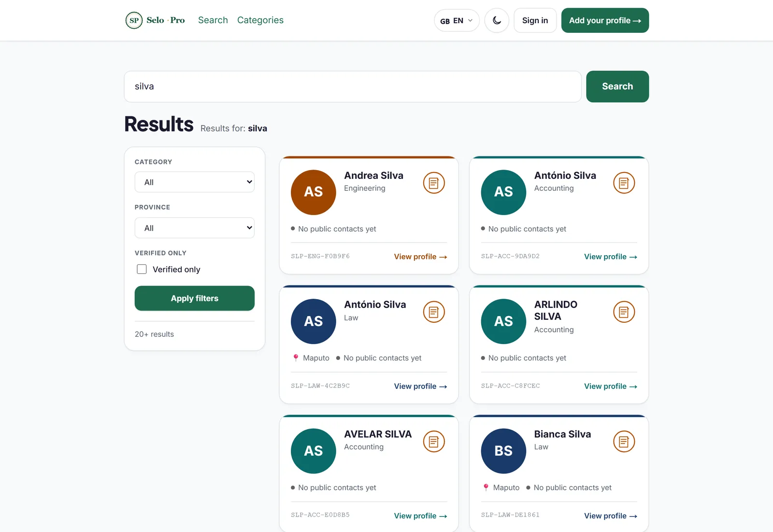Click the document badge icon on Bianca Silva's card
This screenshot has height=532, width=773.
(624, 442)
